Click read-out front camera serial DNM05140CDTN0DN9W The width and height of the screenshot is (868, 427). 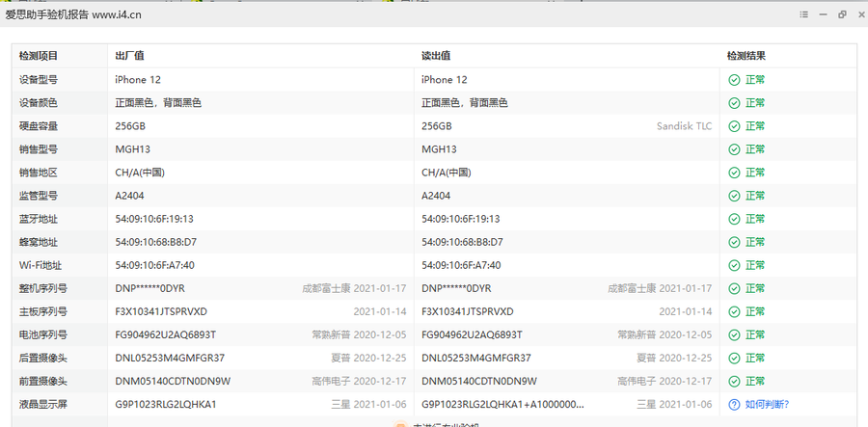[478, 381]
